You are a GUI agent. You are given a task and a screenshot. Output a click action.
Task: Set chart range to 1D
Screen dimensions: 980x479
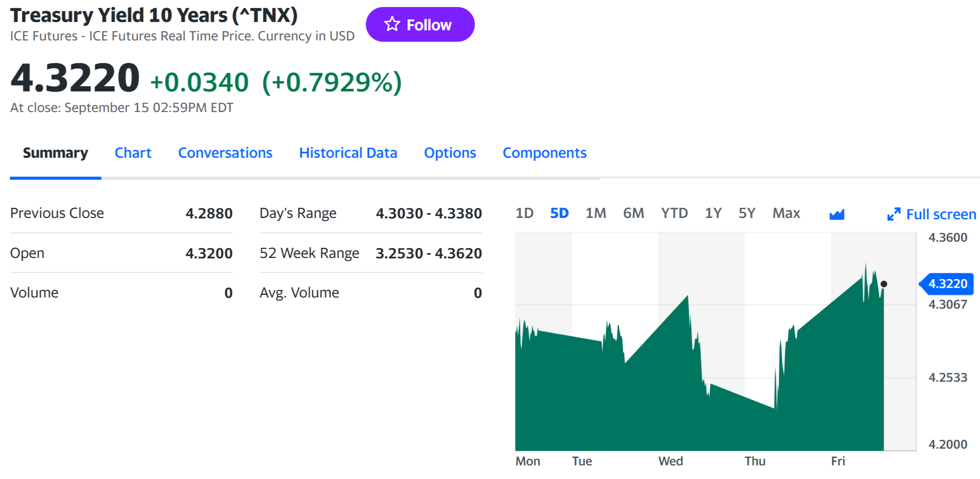click(524, 214)
